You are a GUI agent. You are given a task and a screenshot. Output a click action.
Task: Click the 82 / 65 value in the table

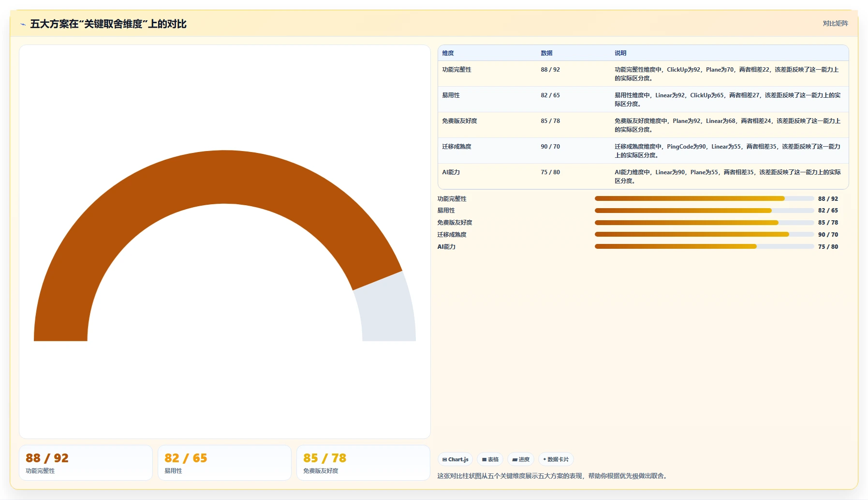550,95
